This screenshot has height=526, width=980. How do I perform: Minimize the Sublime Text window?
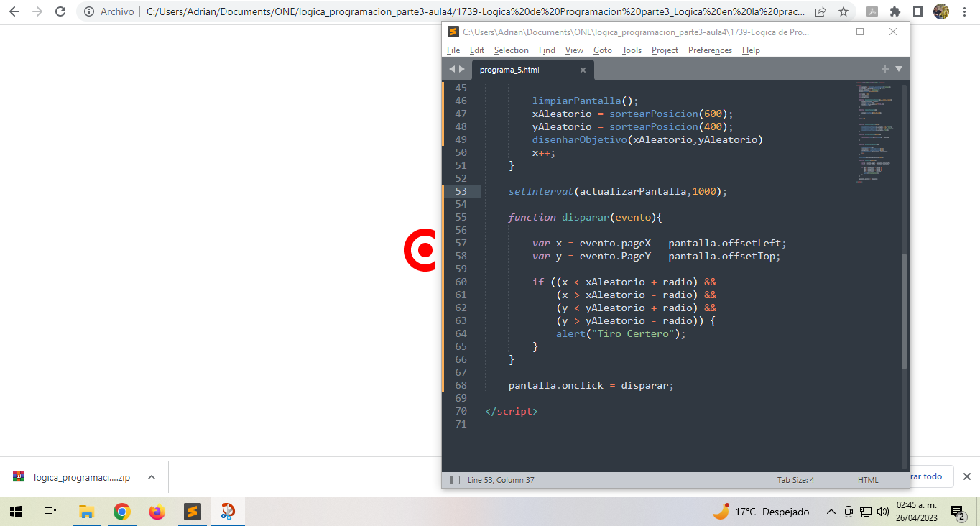pos(827,32)
